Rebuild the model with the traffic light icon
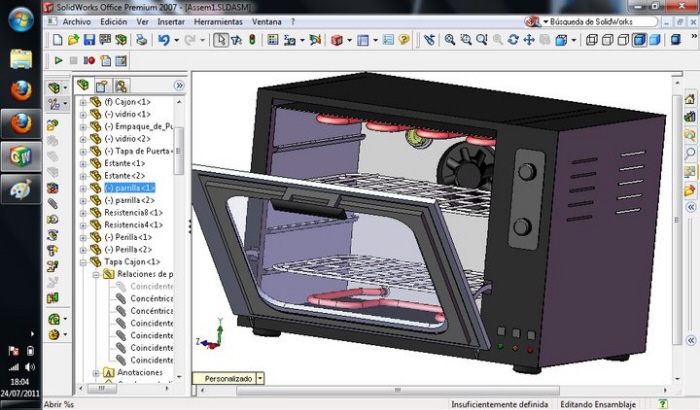Viewport: 700px width, 410px height. (x=252, y=40)
